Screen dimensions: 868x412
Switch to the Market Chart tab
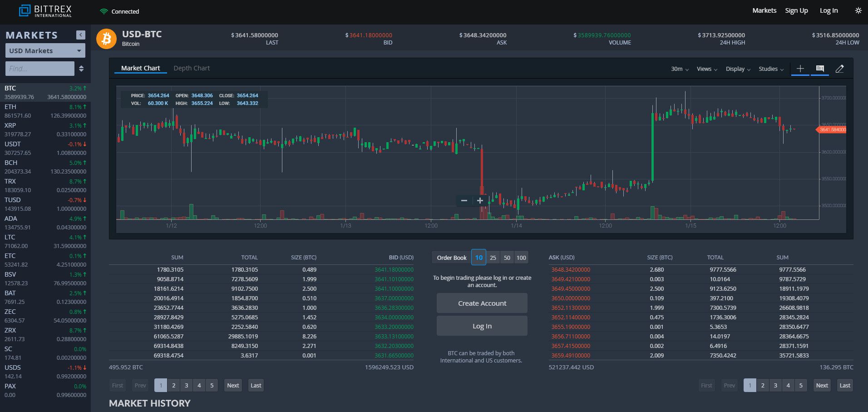coord(140,68)
